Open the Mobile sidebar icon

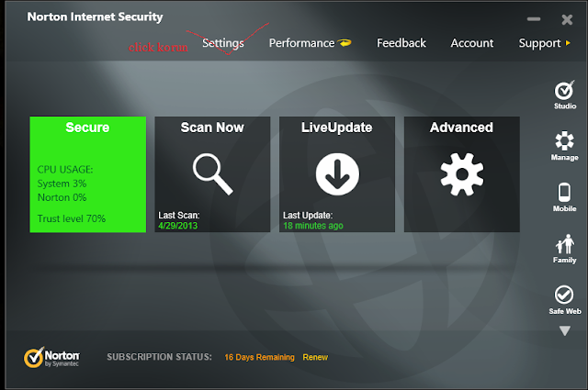[564, 197]
